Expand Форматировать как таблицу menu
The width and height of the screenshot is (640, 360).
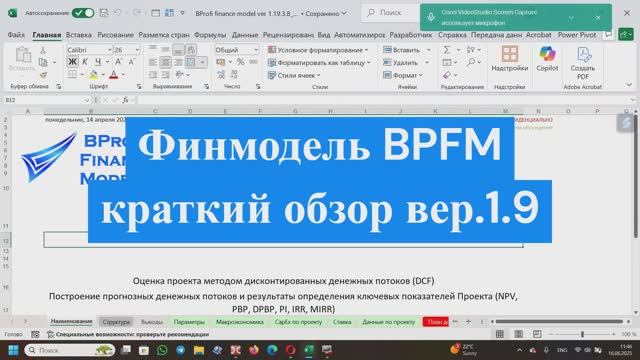click(319, 62)
